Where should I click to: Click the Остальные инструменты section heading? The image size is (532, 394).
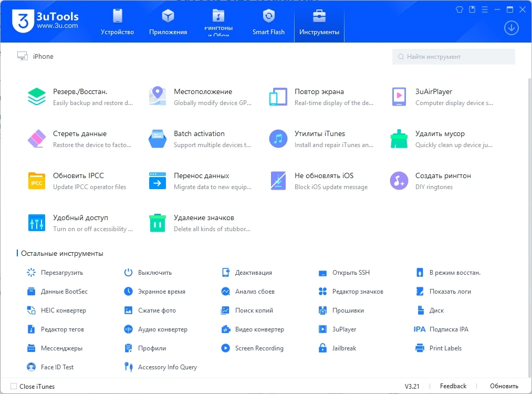(x=62, y=254)
